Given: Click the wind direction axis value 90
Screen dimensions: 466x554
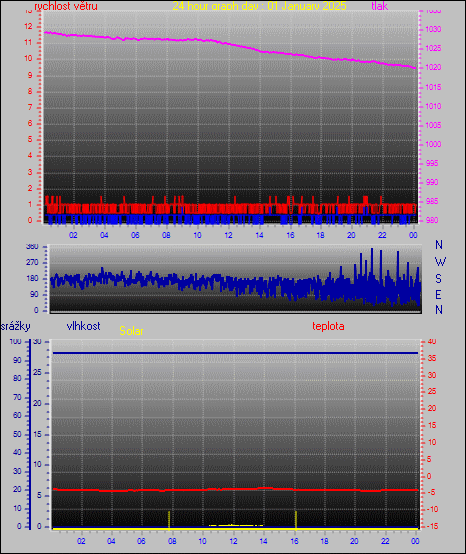Looking at the screenshot, I should pos(34,295).
